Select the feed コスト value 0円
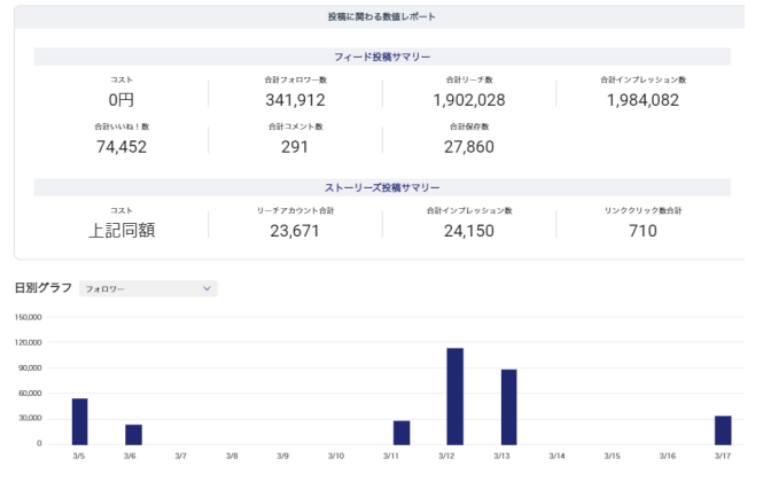The width and height of the screenshot is (765, 477). point(121,100)
